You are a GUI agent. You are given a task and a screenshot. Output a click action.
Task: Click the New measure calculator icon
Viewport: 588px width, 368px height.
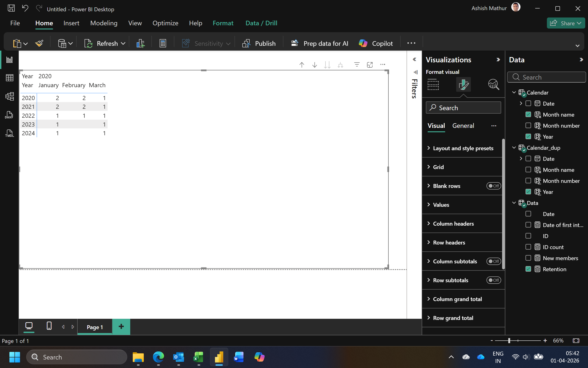click(163, 43)
